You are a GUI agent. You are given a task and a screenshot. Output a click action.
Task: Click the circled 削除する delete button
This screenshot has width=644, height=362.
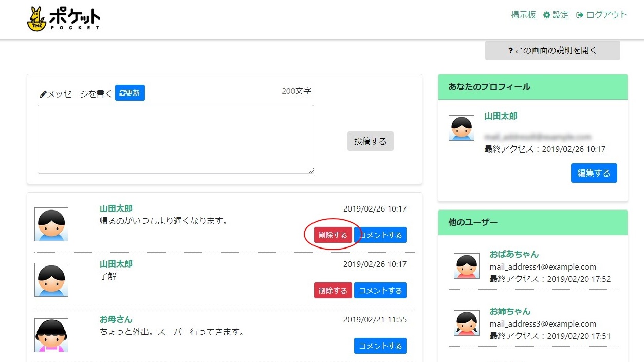click(333, 235)
